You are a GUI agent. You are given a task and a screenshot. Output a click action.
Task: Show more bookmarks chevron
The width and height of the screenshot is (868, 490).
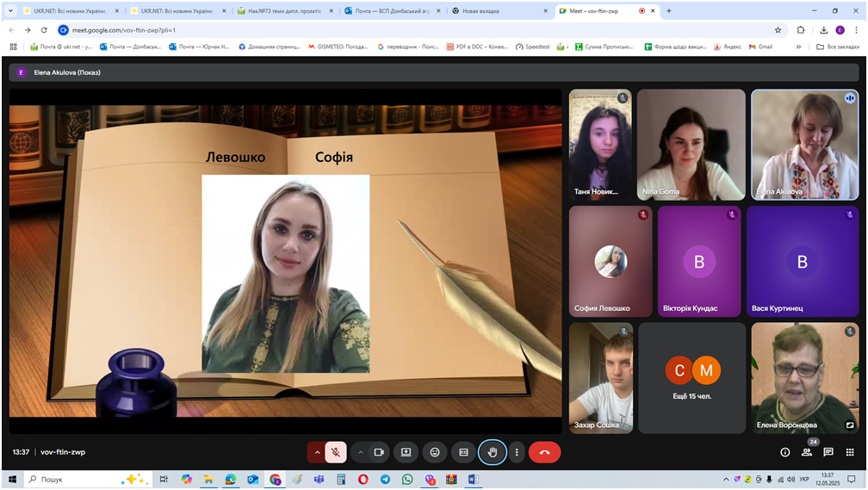[x=798, y=47]
